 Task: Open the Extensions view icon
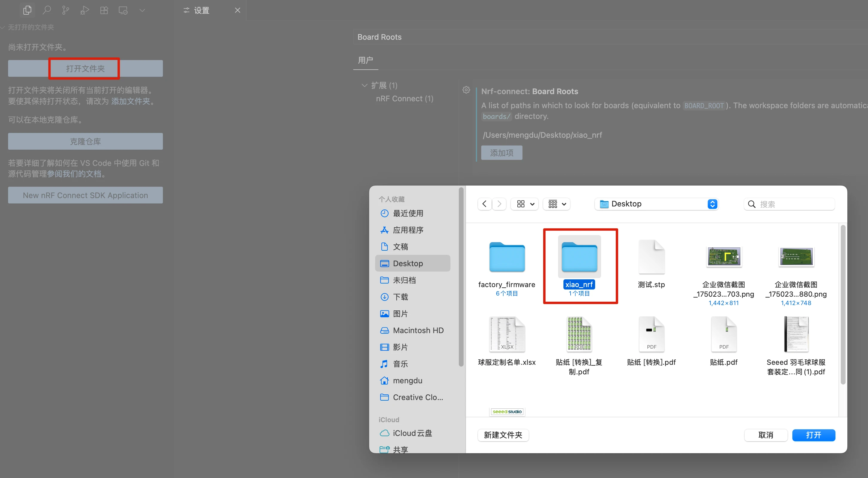[104, 10]
